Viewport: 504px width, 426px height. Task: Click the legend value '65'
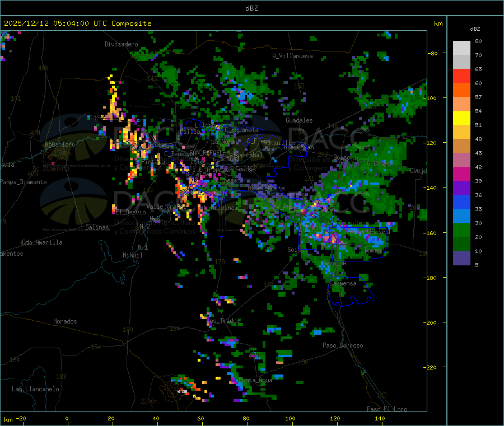478,69
